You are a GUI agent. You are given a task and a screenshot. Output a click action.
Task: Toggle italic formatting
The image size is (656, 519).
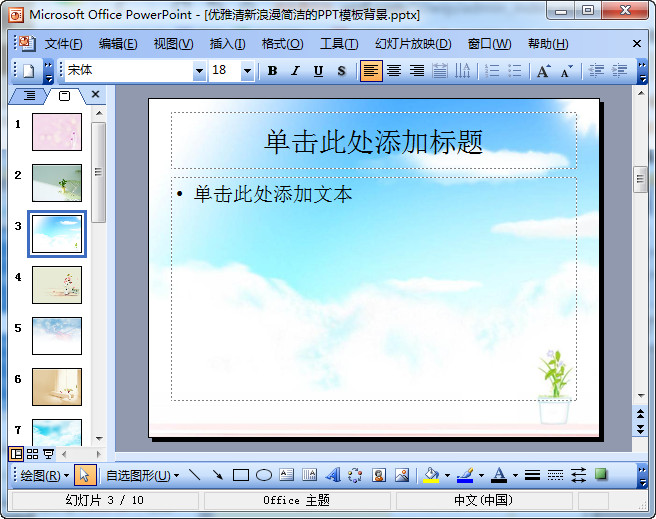pyautogui.click(x=295, y=71)
